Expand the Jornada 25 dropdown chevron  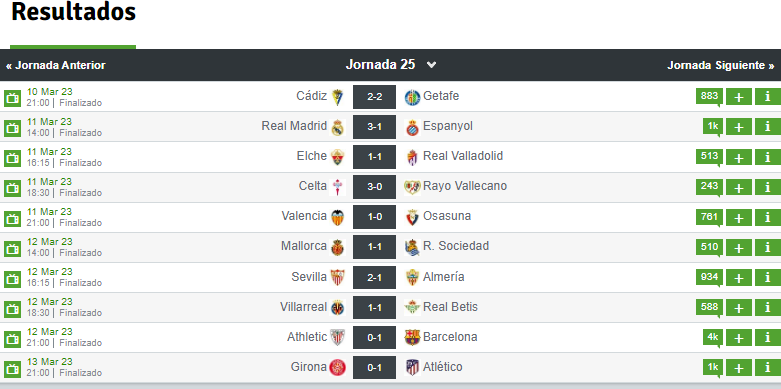point(431,65)
